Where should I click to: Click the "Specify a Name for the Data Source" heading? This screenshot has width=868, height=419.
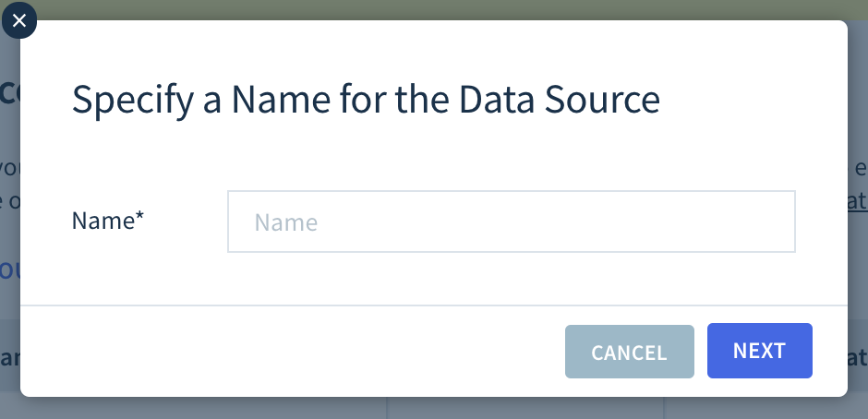pyautogui.click(x=366, y=100)
